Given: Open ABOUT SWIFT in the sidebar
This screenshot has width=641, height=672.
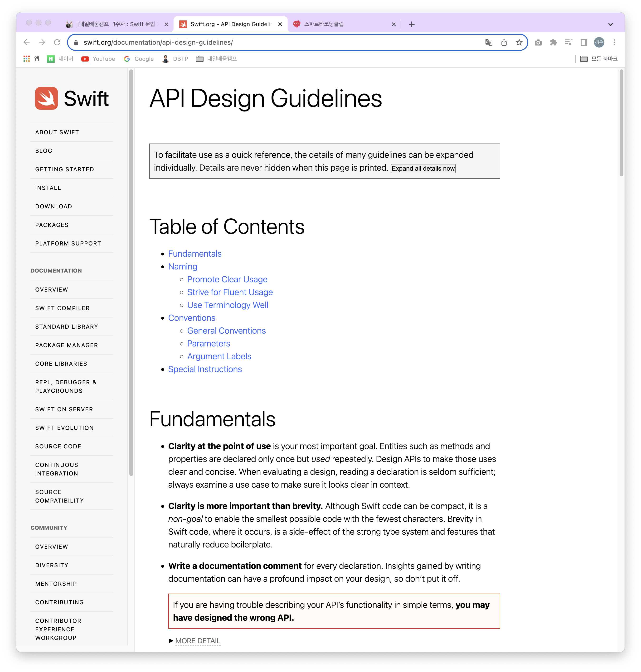Looking at the screenshot, I should coord(57,132).
